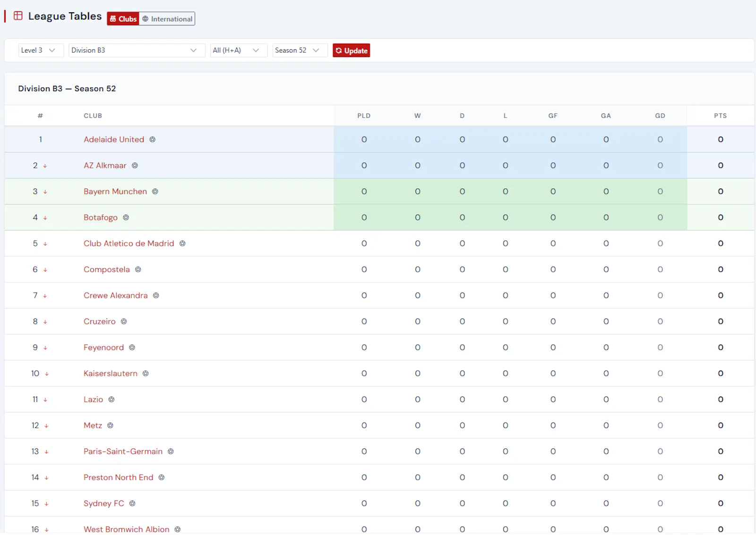The image size is (756, 535).
Task: Click the W column header
Action: click(418, 116)
